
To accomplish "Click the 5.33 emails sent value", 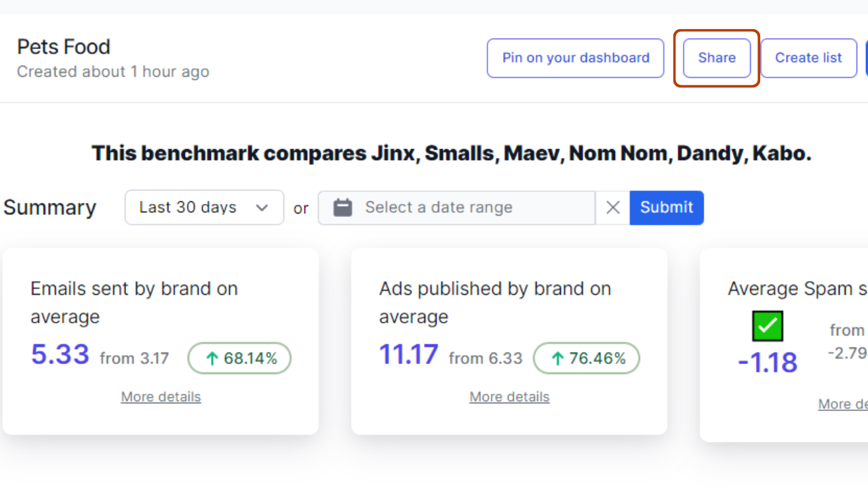I will (60, 354).
